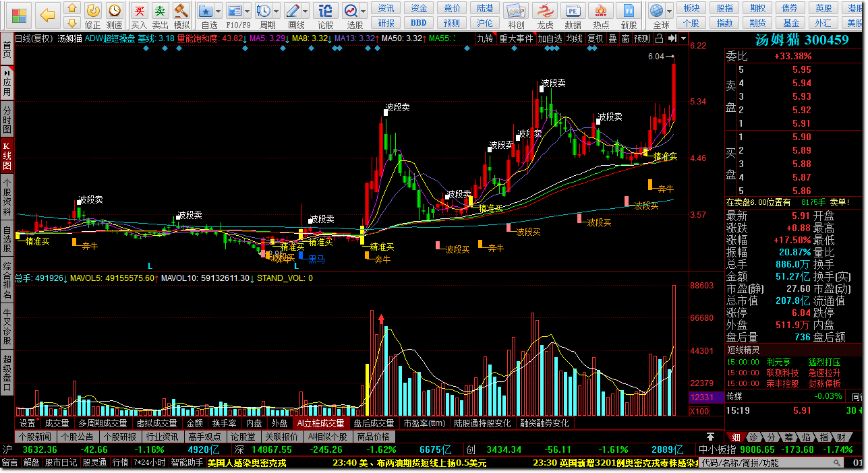Open the 个股新闻 tab
The image size is (868, 473).
tap(34, 436)
